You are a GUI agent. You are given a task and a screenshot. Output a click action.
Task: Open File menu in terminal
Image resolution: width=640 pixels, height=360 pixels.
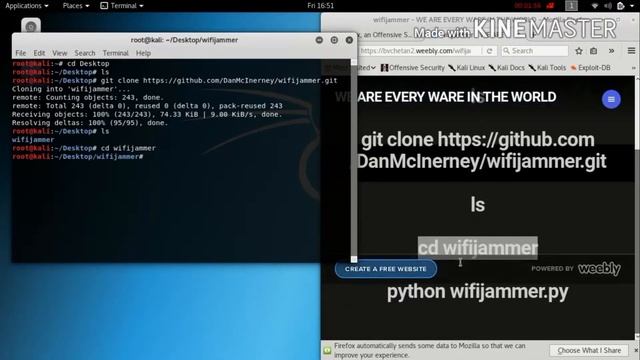pyautogui.click(x=20, y=53)
